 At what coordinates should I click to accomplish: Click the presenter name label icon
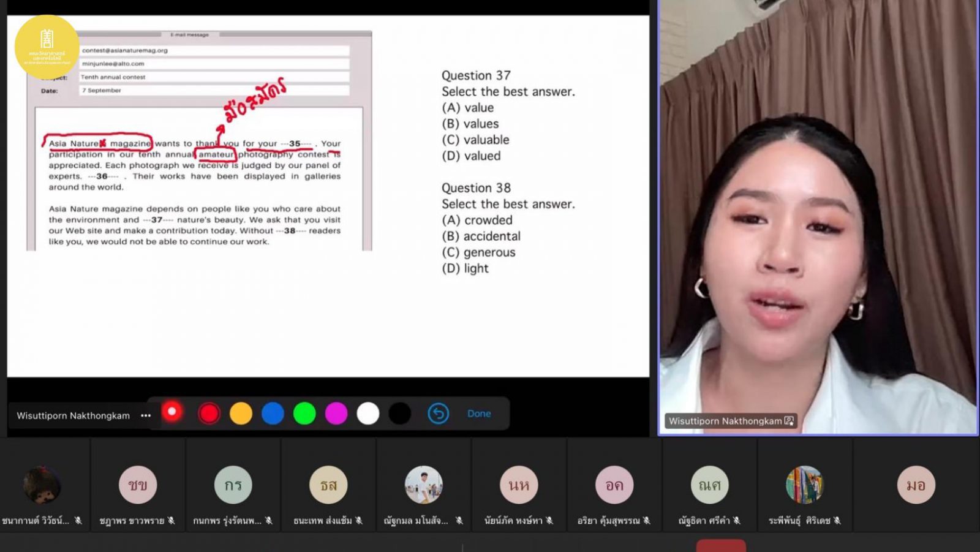click(789, 421)
